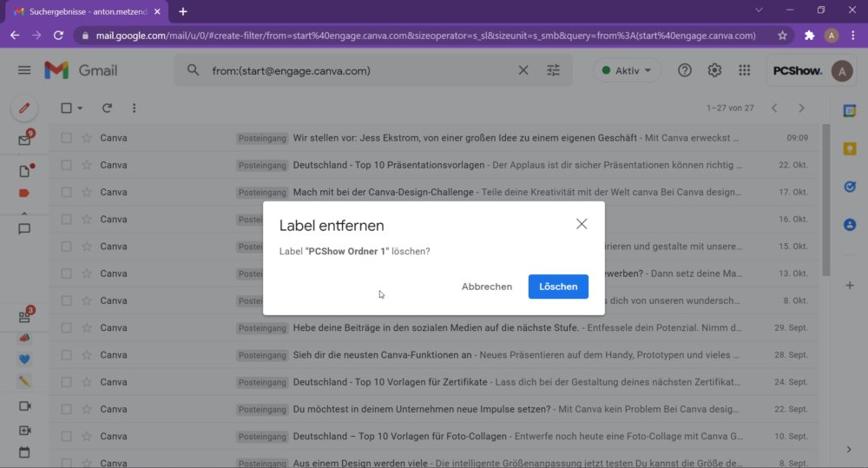Close the Label entfernen dialog
Image resolution: width=868 pixels, height=468 pixels.
pyautogui.click(x=582, y=224)
